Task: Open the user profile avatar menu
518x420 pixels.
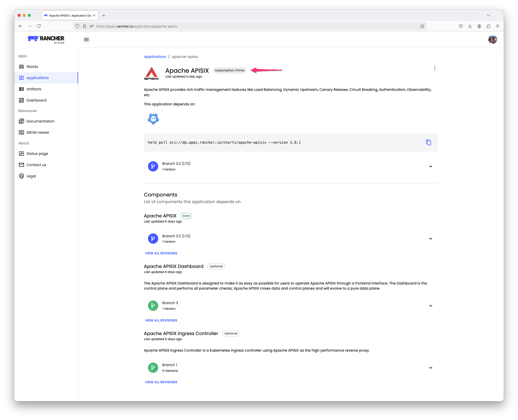Action: point(492,39)
